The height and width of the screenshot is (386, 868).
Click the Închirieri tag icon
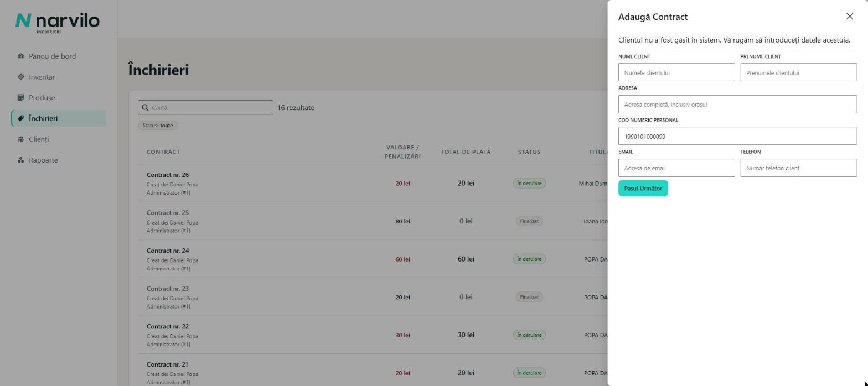coord(20,118)
